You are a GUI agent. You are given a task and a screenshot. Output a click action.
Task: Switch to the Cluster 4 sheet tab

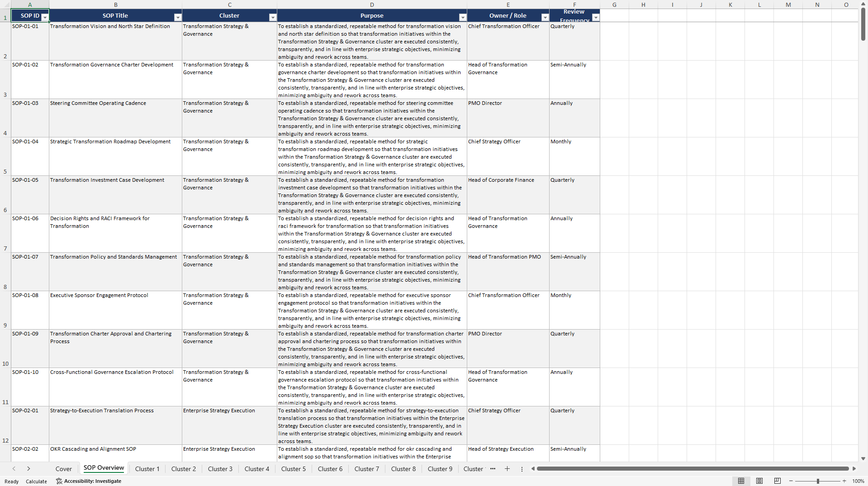257,469
